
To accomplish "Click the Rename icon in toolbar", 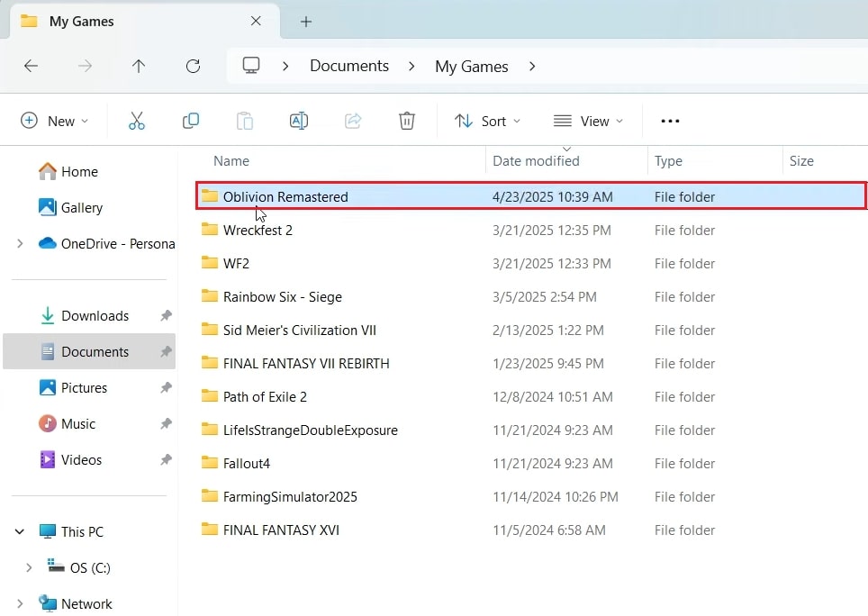I will click(x=299, y=121).
